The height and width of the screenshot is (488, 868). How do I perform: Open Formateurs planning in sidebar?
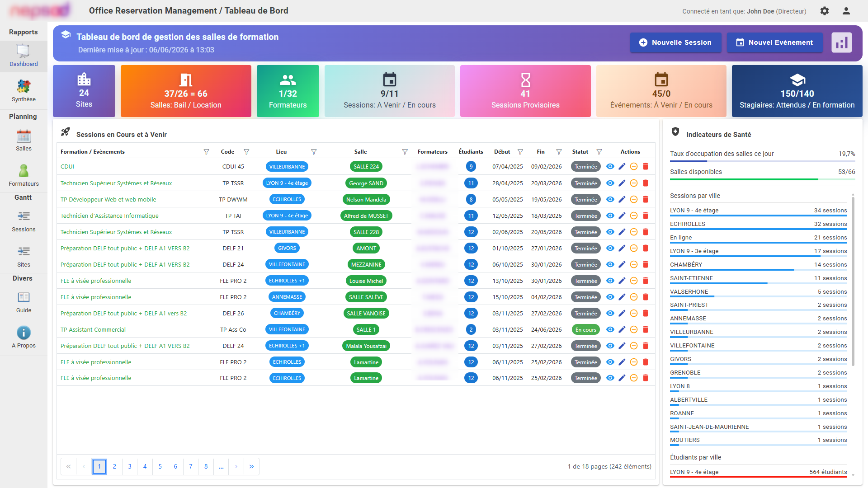[24, 175]
